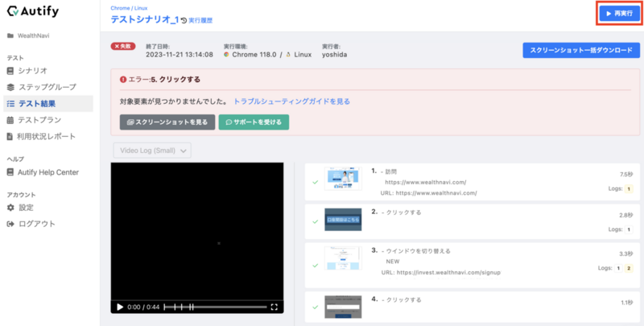Open ステップグループ in the sidebar
644x326 pixels.
[42, 87]
